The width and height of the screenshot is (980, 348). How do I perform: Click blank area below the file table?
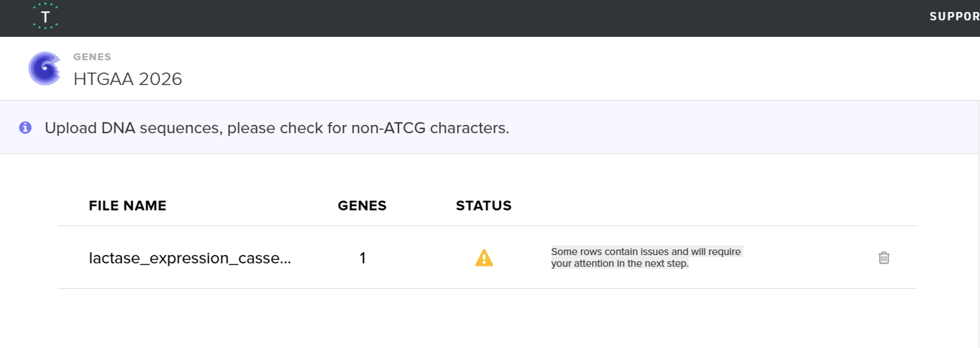coord(483,320)
